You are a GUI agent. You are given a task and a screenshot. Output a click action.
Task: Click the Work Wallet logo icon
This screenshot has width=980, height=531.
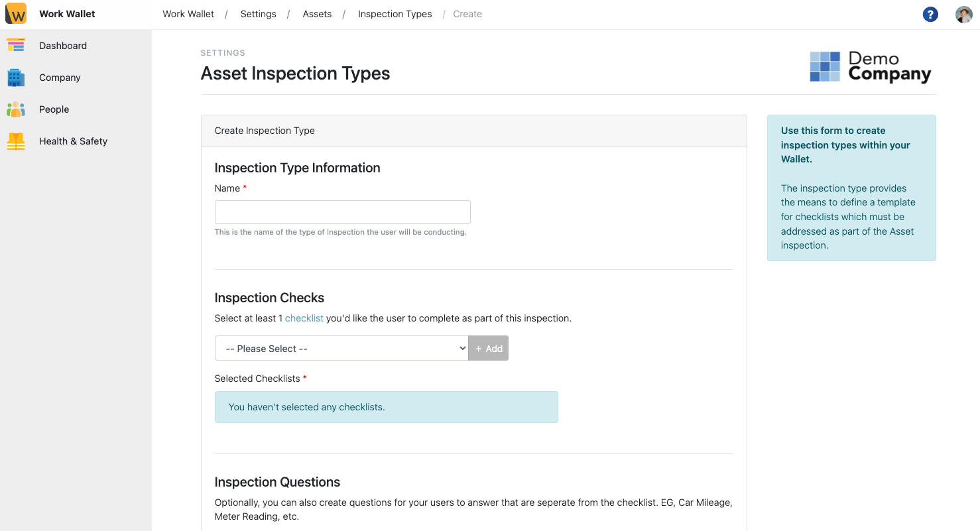coord(16,14)
